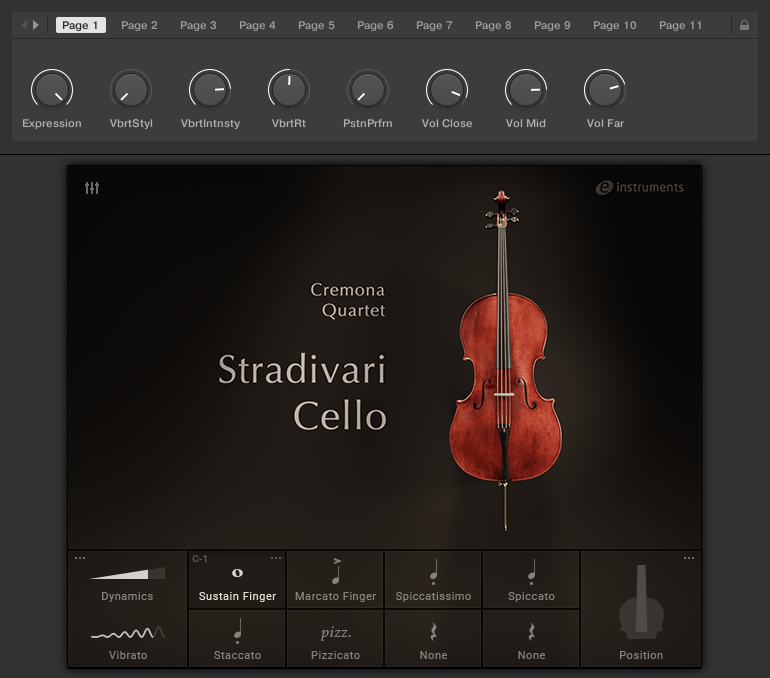Open Dynamics panel options dots

tap(80, 558)
